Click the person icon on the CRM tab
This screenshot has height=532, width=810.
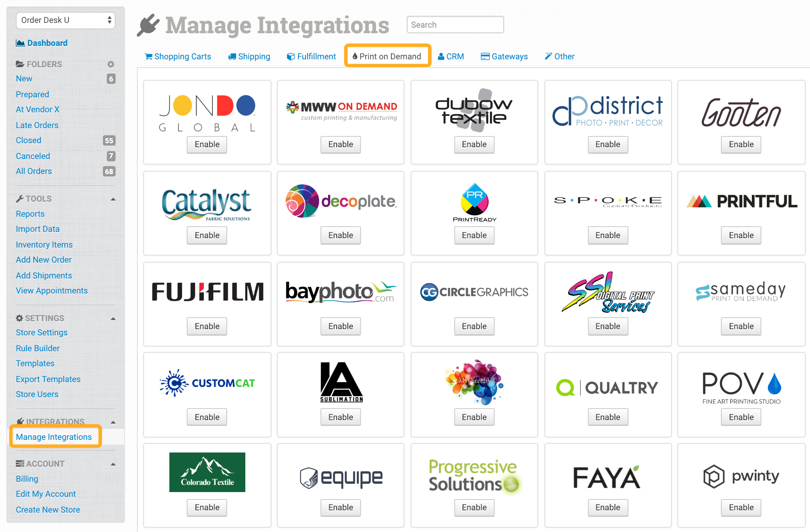tap(440, 56)
